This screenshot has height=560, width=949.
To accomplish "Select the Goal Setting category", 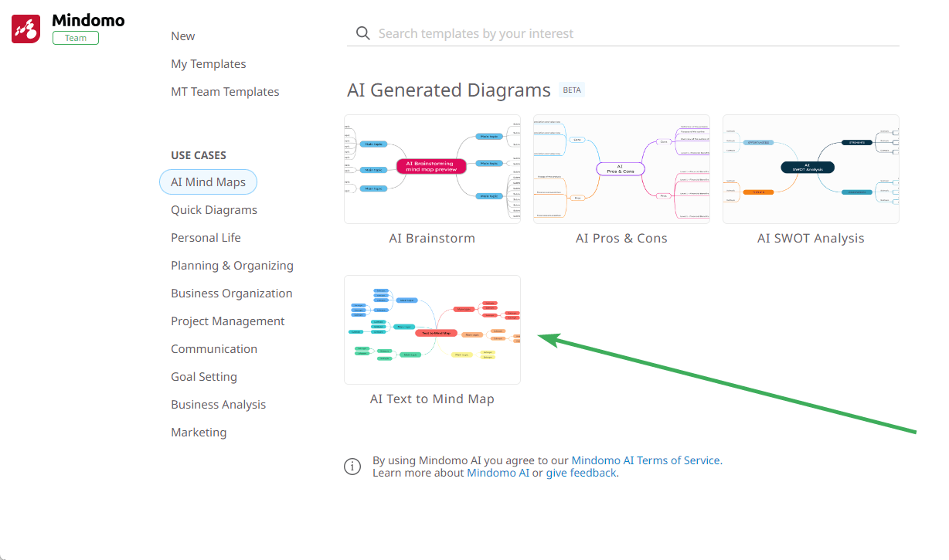I will (204, 377).
